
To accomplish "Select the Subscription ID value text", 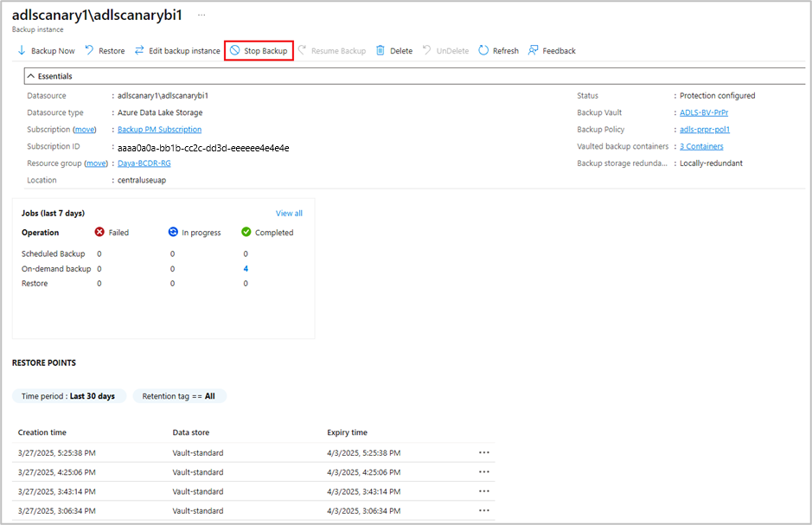I will pyautogui.click(x=203, y=148).
